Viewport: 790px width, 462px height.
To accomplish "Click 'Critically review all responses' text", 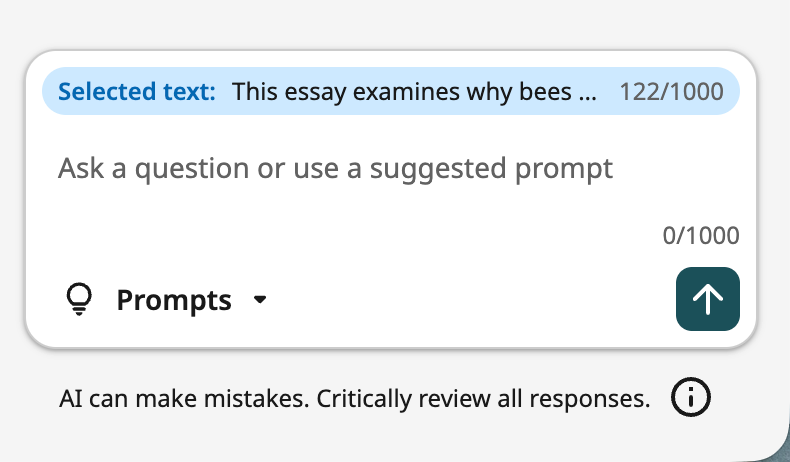I will point(483,399).
